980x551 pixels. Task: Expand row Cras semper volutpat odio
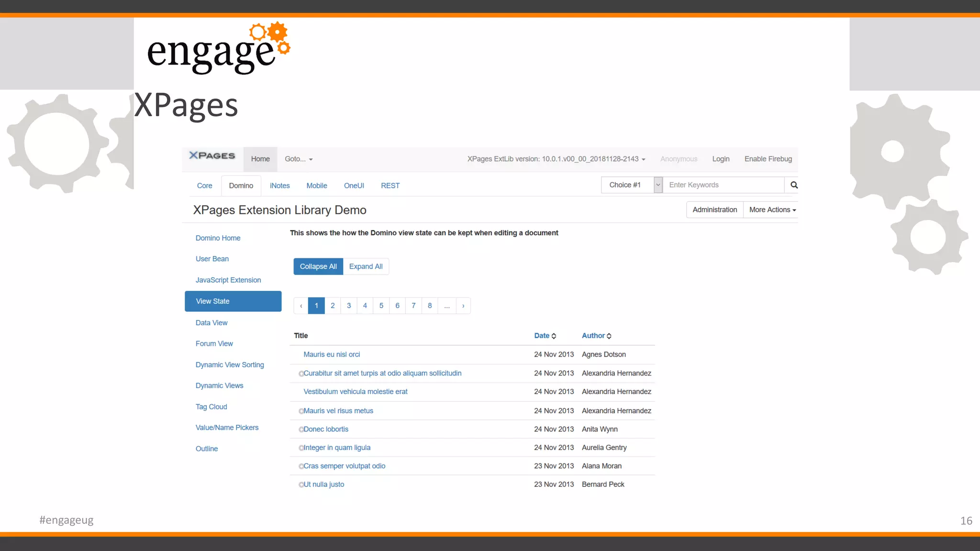[x=301, y=466]
